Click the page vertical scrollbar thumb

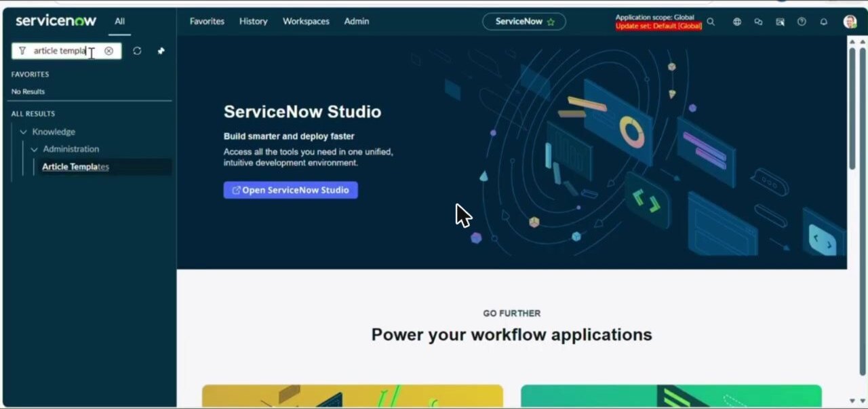(x=852, y=109)
